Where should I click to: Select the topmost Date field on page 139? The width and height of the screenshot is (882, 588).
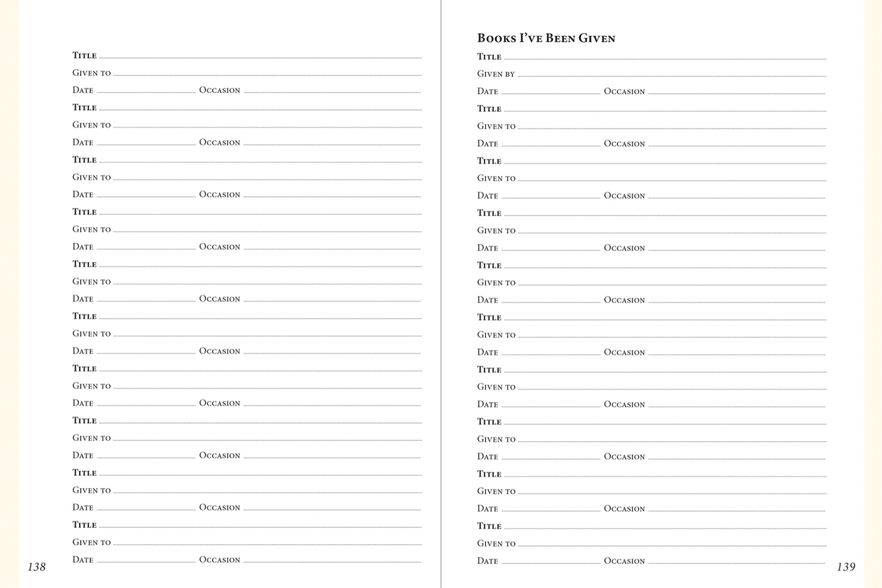(551, 92)
